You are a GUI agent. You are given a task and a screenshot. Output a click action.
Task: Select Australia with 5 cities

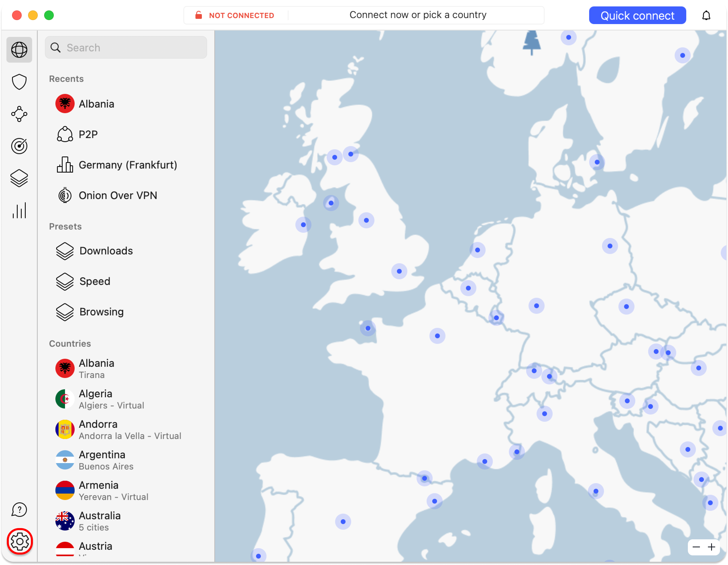coord(99,521)
